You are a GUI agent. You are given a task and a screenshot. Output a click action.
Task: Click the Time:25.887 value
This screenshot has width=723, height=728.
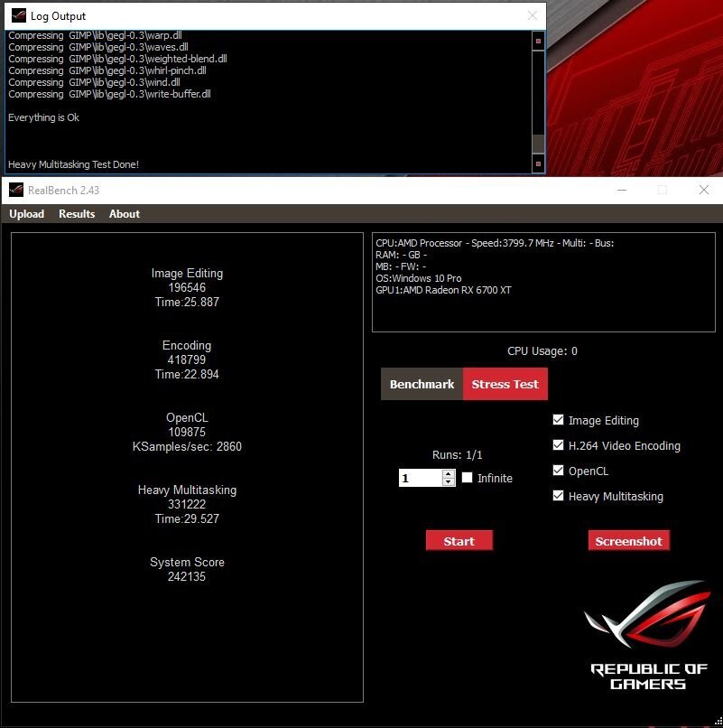[x=187, y=303]
